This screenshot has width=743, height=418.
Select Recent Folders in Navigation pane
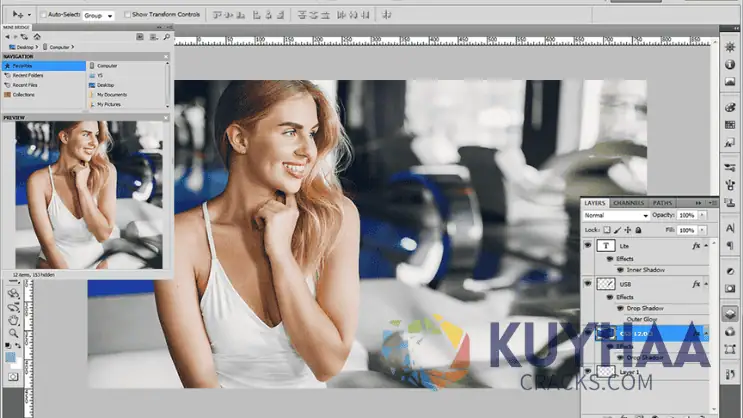point(28,75)
